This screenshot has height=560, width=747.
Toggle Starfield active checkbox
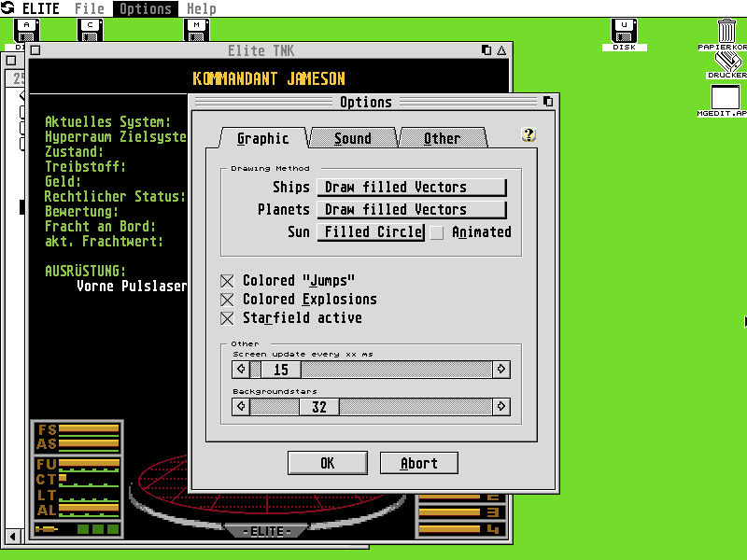coord(227,318)
